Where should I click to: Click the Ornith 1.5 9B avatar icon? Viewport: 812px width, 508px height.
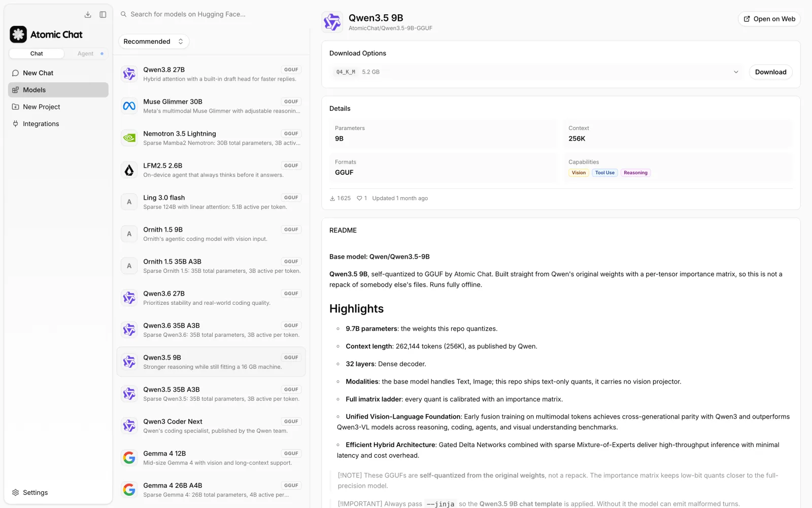tap(129, 234)
